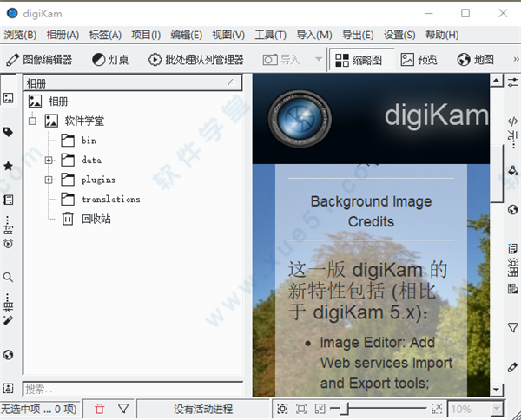Click the 导入 camera import button

[281, 60]
